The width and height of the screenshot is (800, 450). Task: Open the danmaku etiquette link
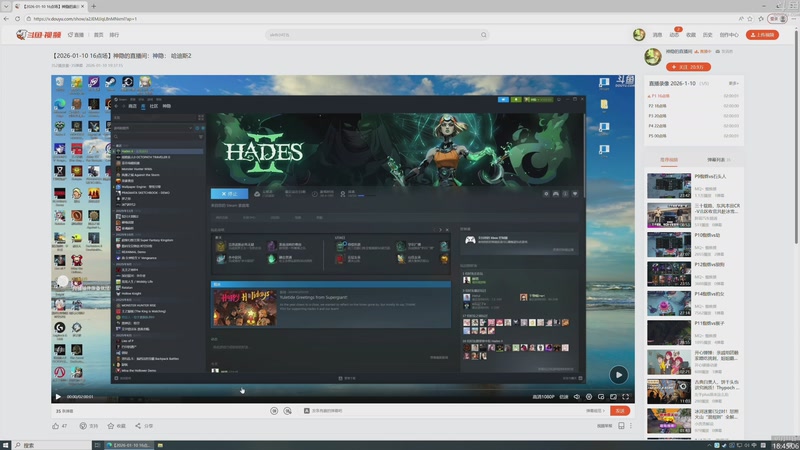[x=595, y=411]
